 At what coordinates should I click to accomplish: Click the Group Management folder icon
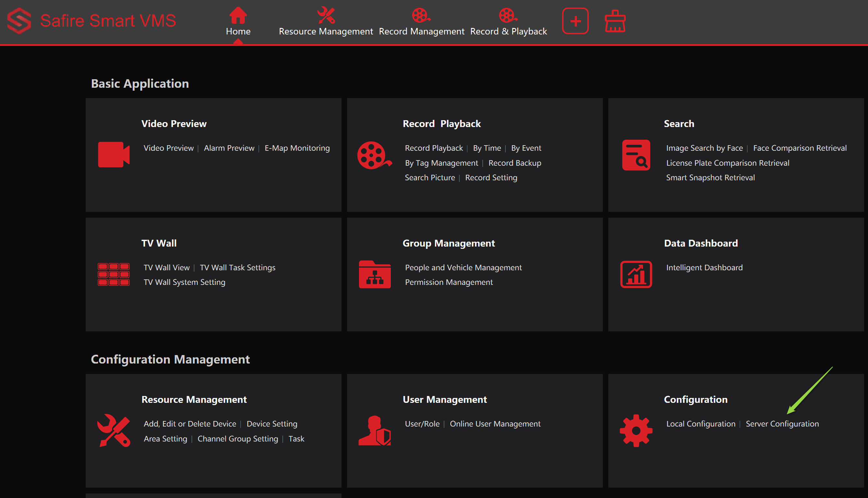[x=375, y=274]
